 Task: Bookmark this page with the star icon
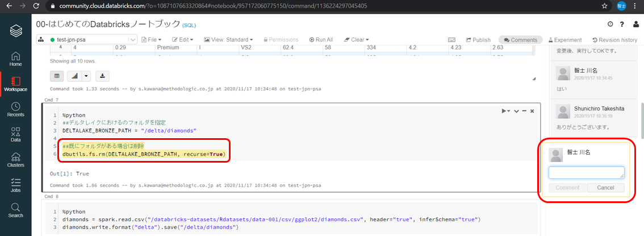point(604,6)
